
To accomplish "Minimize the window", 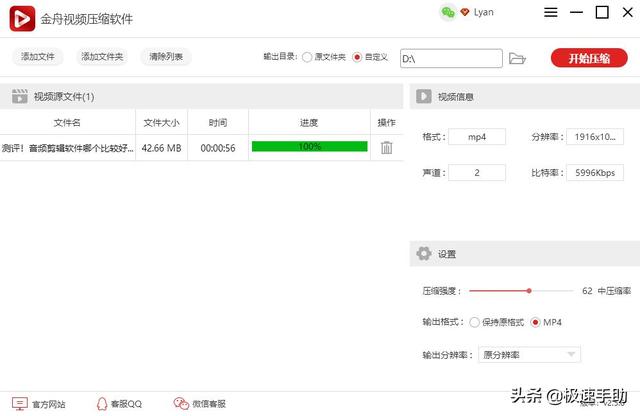I will [576, 12].
